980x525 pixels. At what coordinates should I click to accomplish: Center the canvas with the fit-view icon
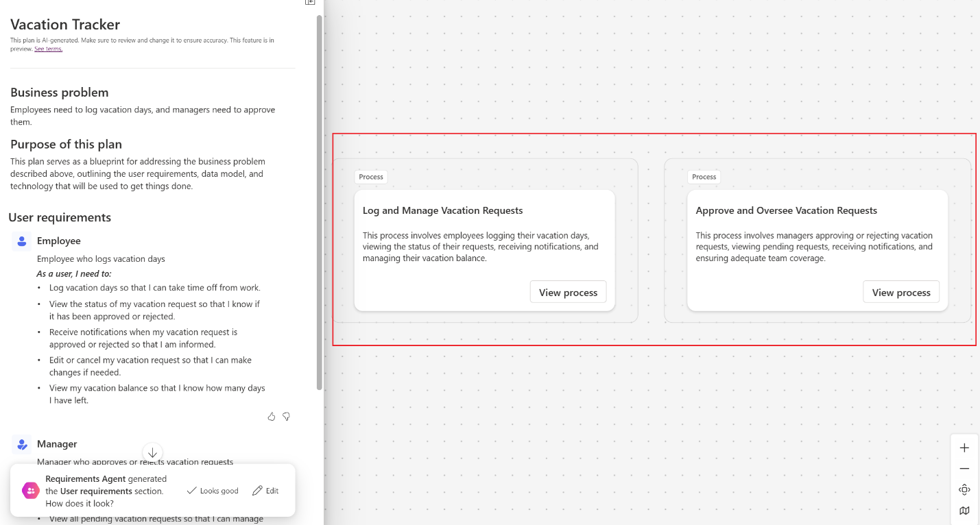pyautogui.click(x=964, y=489)
